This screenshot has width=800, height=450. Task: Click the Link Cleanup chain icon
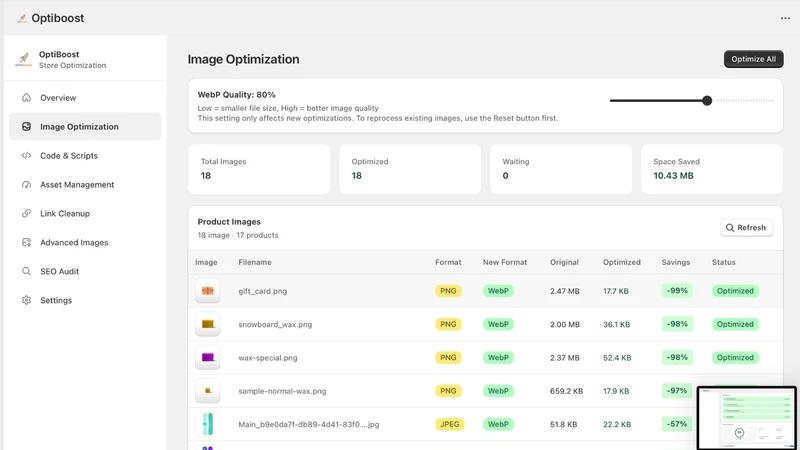pyautogui.click(x=27, y=213)
